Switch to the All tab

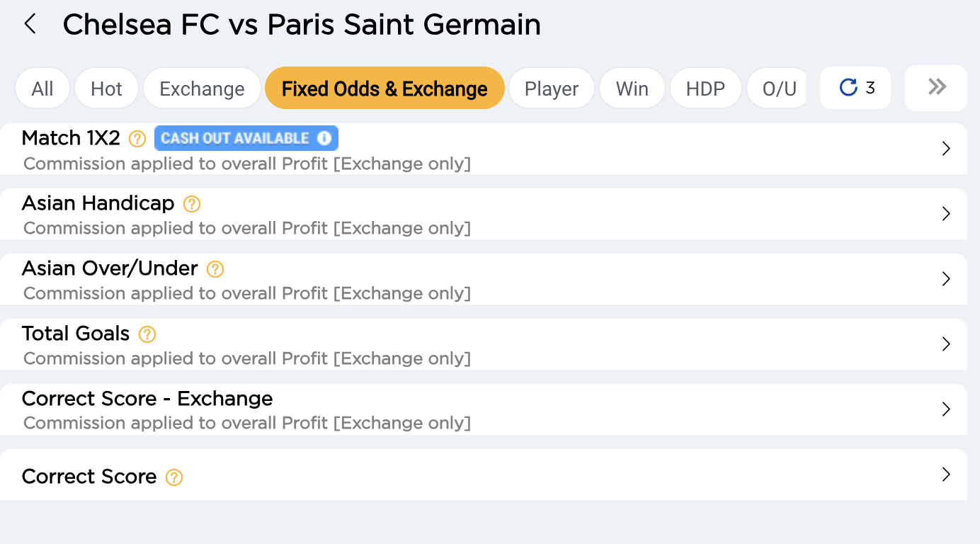click(x=42, y=89)
